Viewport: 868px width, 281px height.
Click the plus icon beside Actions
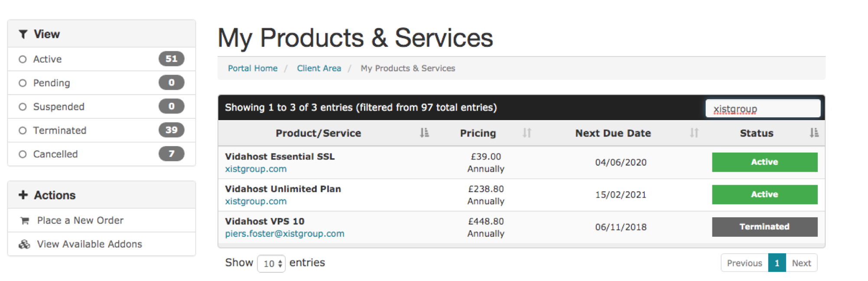23,195
